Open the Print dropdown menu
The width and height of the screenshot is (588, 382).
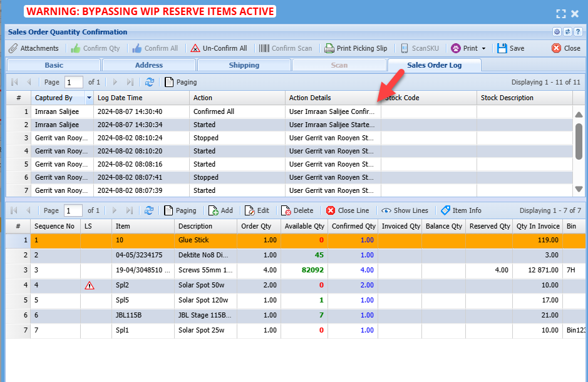point(469,48)
